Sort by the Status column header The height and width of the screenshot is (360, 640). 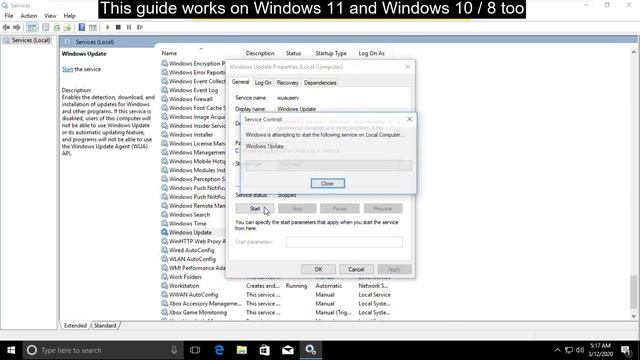point(293,53)
